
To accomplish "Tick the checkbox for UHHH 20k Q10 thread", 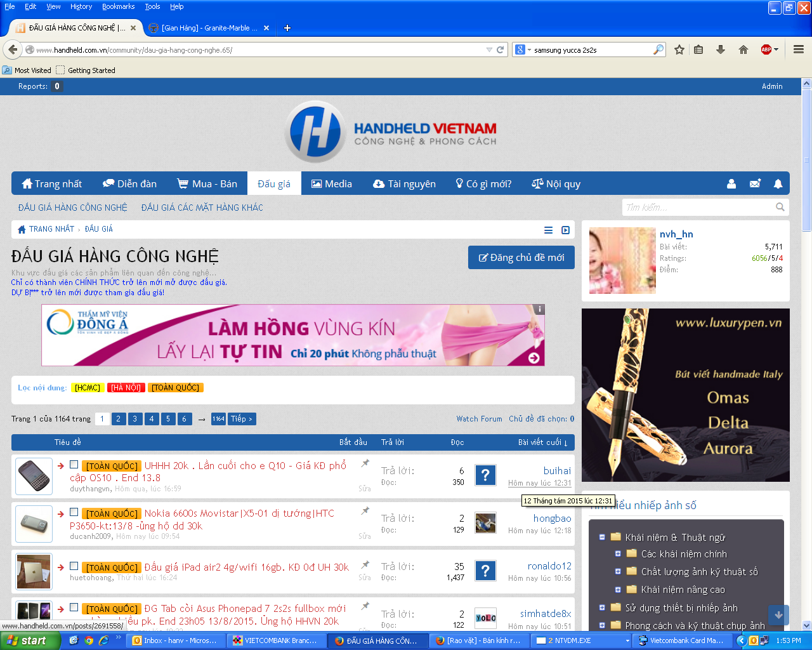I will 74,465.
